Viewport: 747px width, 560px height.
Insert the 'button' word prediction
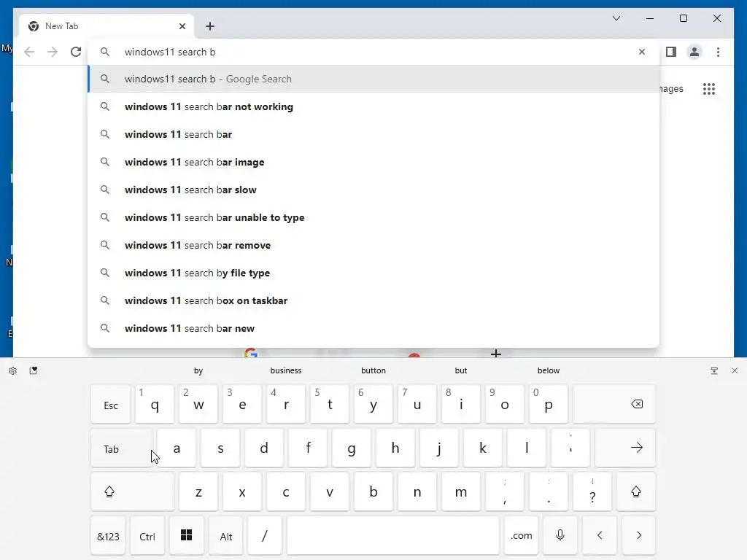[x=373, y=370]
